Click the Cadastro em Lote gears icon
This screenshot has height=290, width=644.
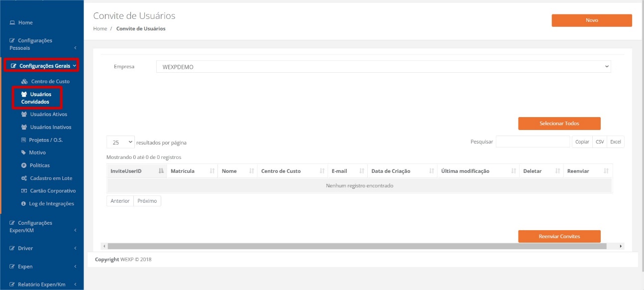[24, 178]
